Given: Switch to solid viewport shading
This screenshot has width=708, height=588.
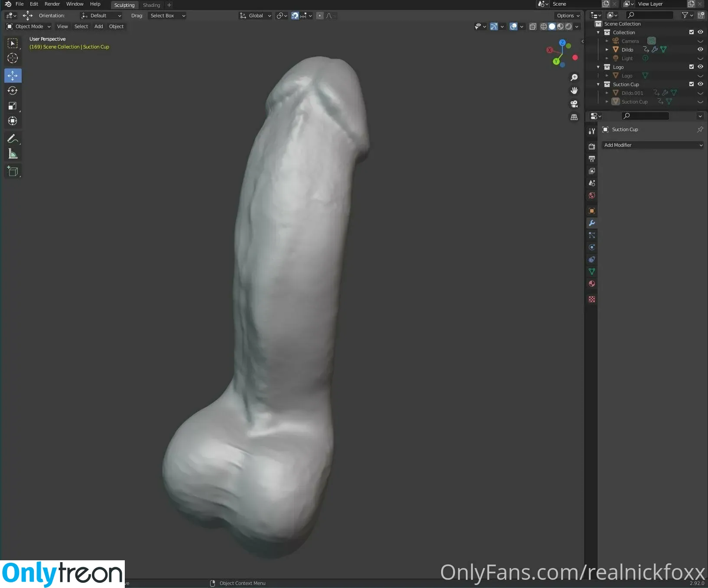Looking at the screenshot, I should tap(552, 26).
